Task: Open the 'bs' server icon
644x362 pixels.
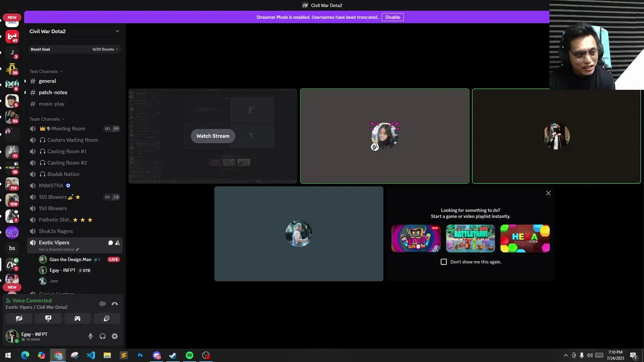Action: [12, 248]
